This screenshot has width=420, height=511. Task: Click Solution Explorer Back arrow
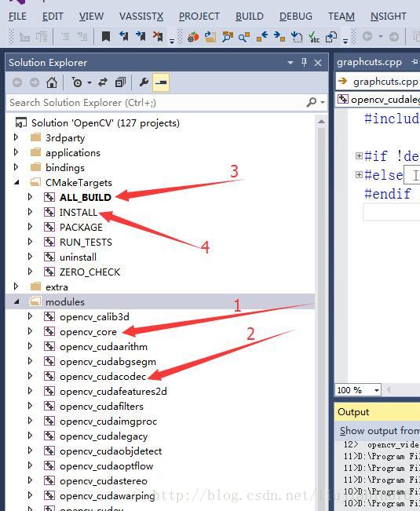(x=17, y=82)
